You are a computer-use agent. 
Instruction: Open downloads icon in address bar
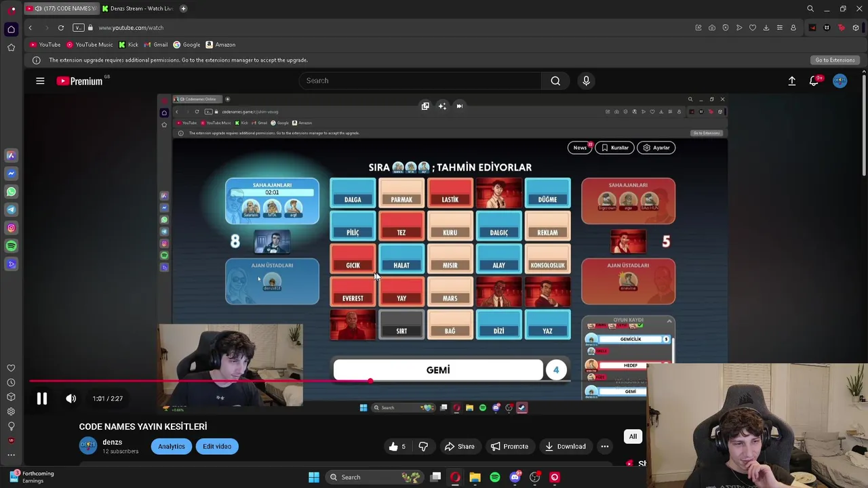pos(766,28)
